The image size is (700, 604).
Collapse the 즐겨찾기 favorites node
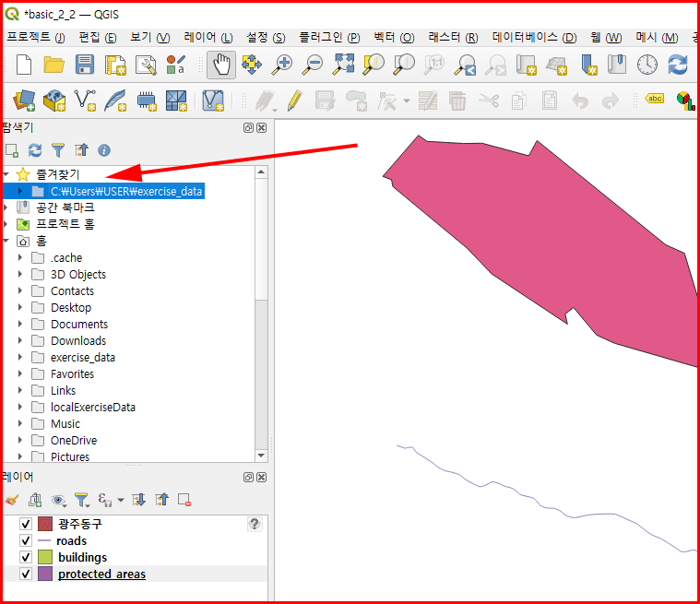point(6,174)
